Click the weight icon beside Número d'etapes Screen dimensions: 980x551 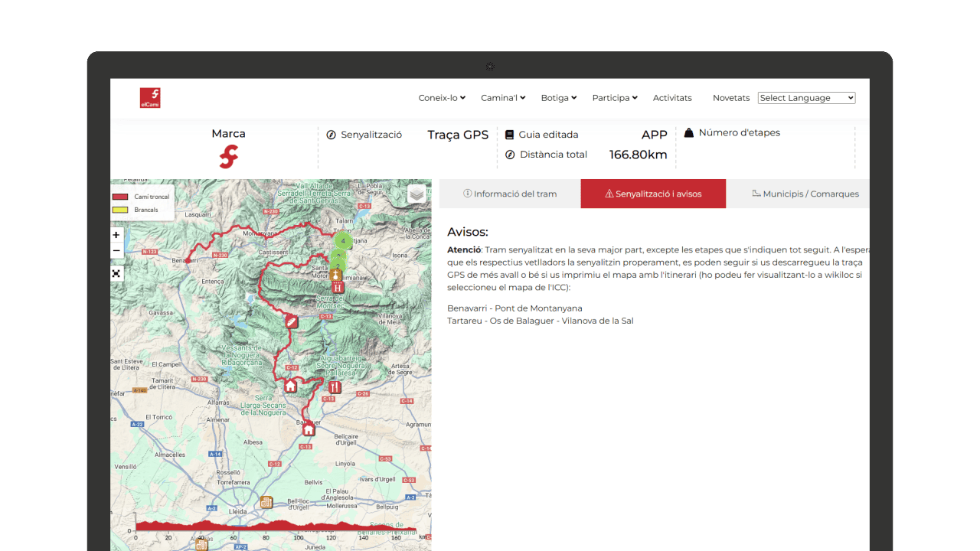[x=689, y=133]
